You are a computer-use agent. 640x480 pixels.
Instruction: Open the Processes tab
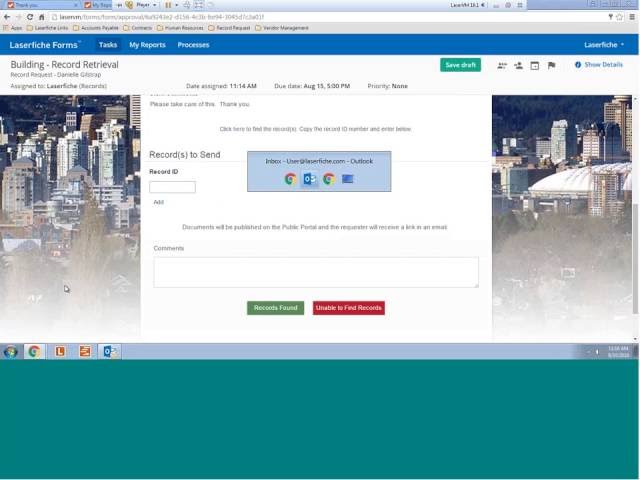click(x=193, y=45)
